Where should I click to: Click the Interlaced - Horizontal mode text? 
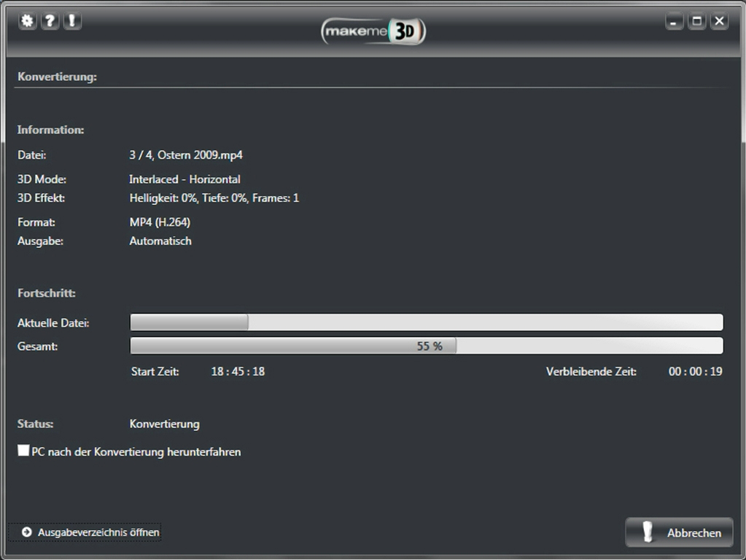pyautogui.click(x=184, y=179)
